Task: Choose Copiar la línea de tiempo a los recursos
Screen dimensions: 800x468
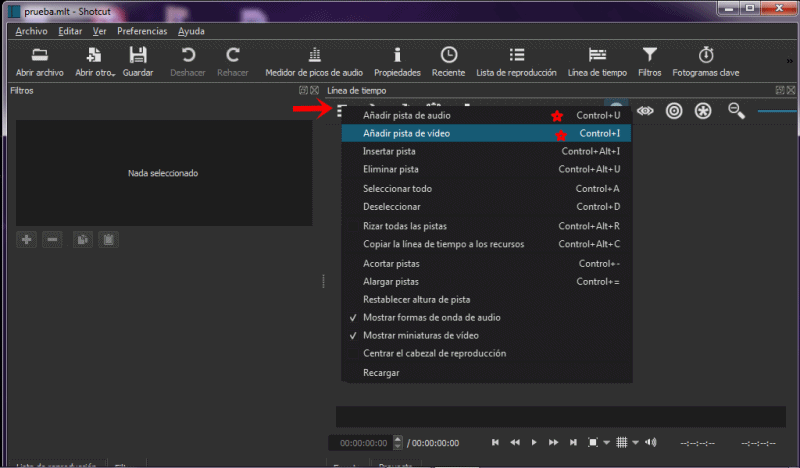Action: (487, 244)
